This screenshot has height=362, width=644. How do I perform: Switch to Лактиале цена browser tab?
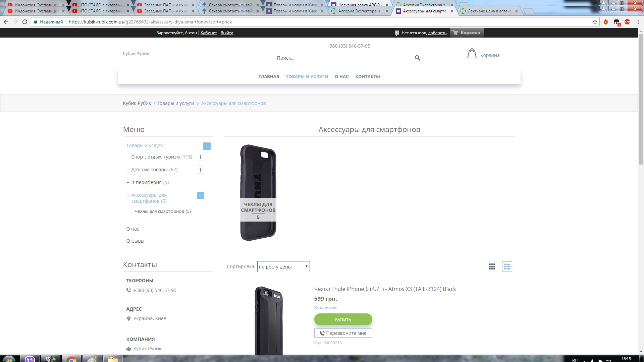coord(489,11)
